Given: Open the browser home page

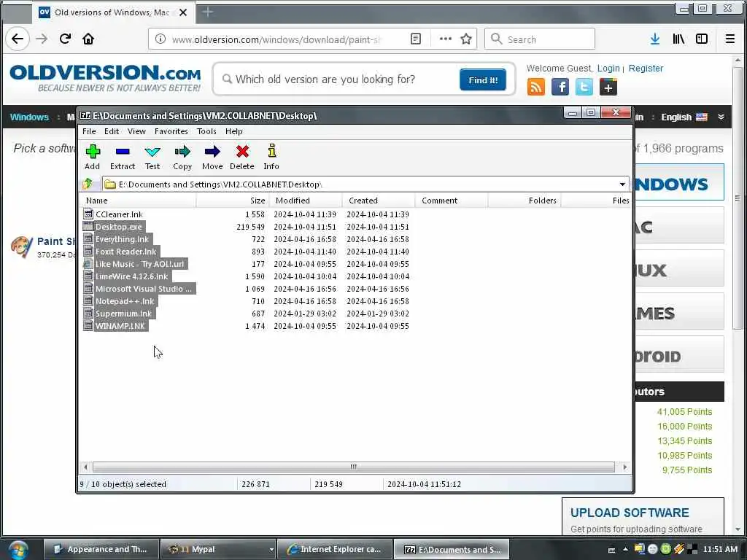Looking at the screenshot, I should tap(88, 39).
